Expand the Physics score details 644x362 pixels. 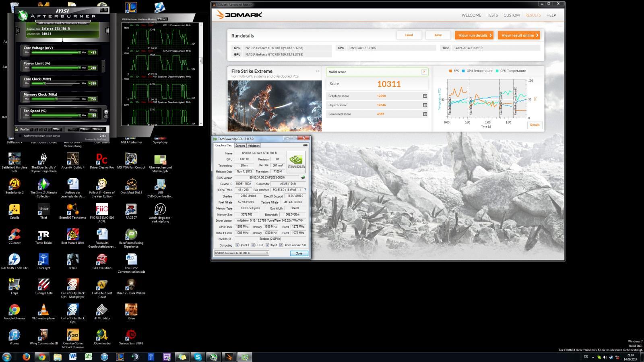[x=425, y=105]
